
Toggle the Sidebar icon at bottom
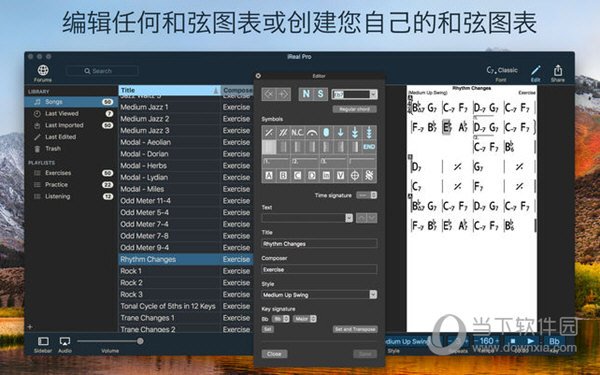click(43, 341)
